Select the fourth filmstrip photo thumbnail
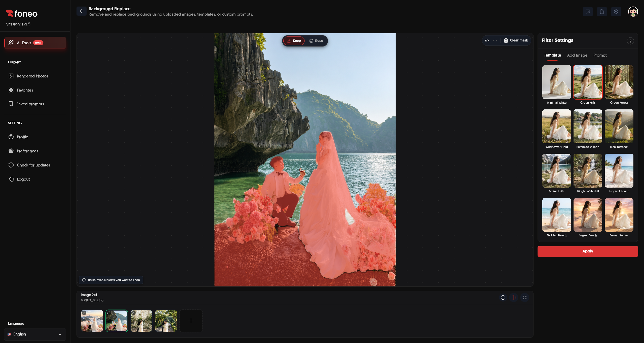Screen dimensions: 644x343 tap(166, 321)
